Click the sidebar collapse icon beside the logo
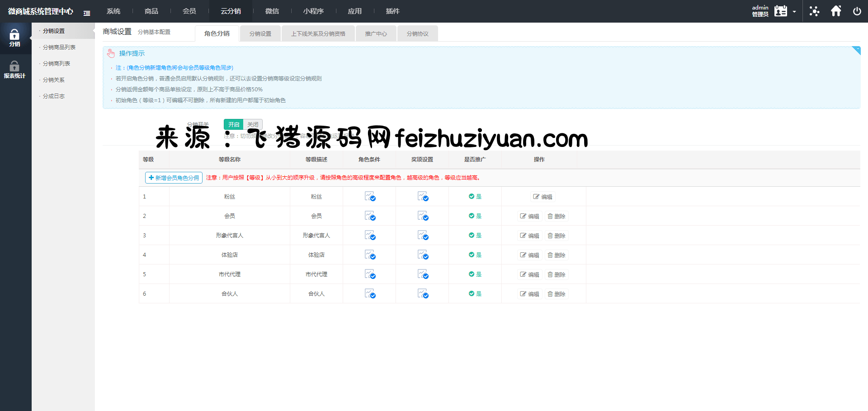The height and width of the screenshot is (411, 868). (x=87, y=13)
